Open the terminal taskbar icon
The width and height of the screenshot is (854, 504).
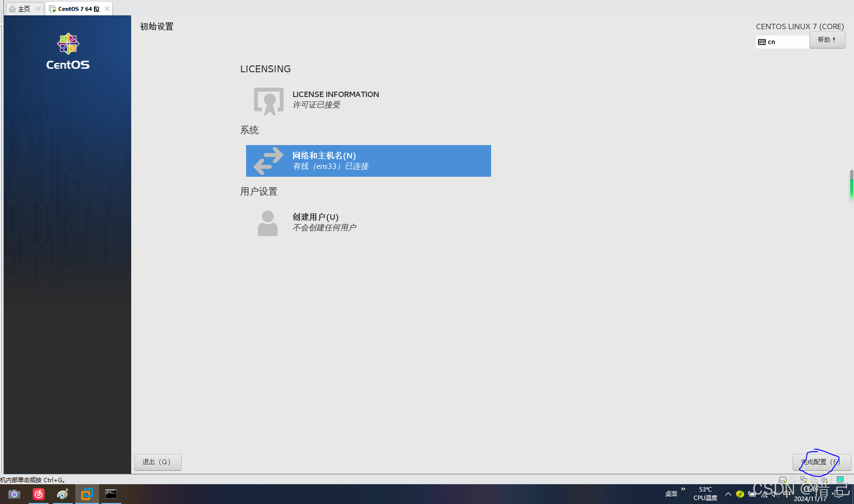pos(111,494)
